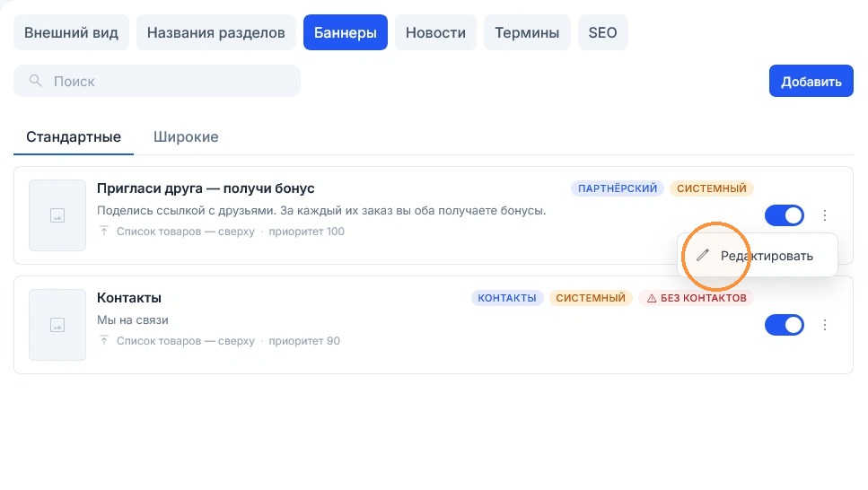The height and width of the screenshot is (490, 868).
Task: Click the image placeholder of Пригласи друга banner
Action: tap(57, 215)
